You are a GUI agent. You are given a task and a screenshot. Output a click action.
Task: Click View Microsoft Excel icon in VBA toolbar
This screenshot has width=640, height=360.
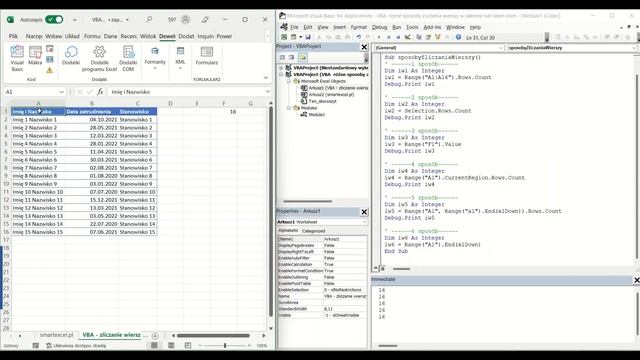coord(284,37)
